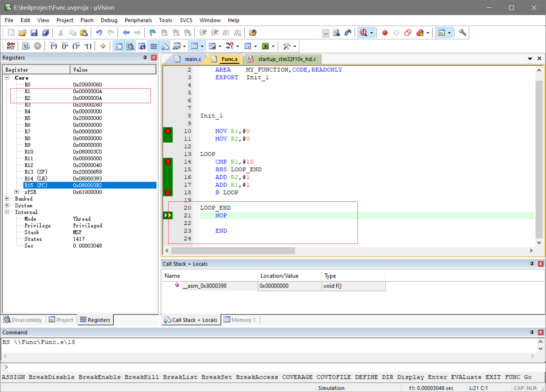Open the Peripherals menu
The height and width of the screenshot is (392, 546).
(x=138, y=20)
